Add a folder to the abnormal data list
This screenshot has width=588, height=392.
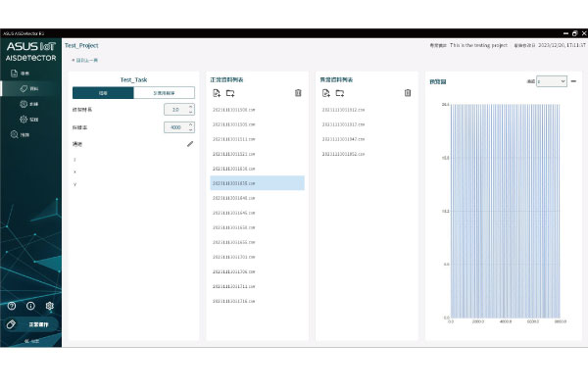click(x=340, y=93)
